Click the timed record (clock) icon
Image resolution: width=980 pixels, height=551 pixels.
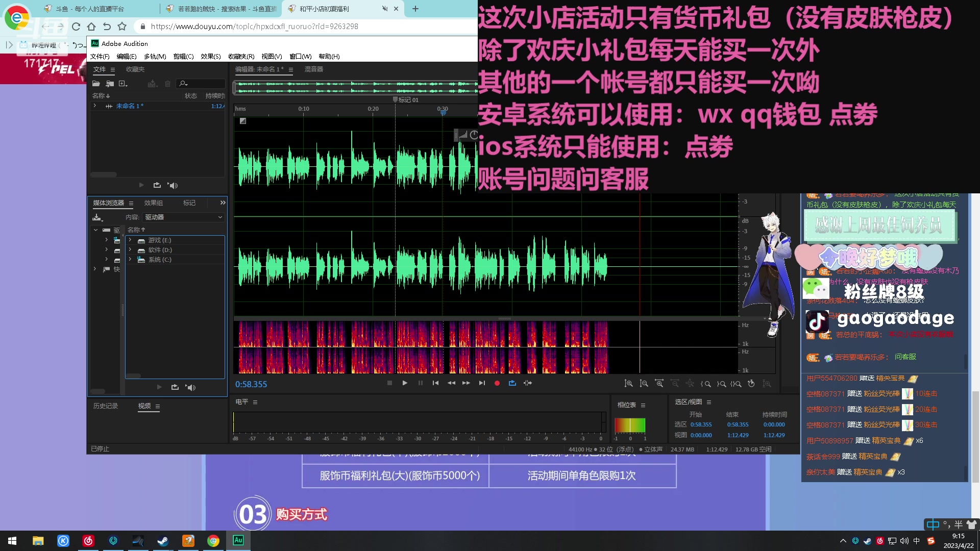click(x=751, y=384)
